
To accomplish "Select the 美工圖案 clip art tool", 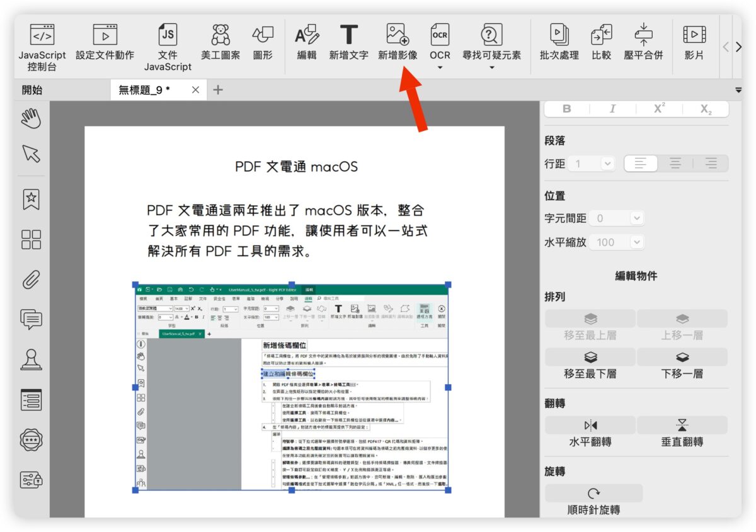I will click(x=220, y=42).
